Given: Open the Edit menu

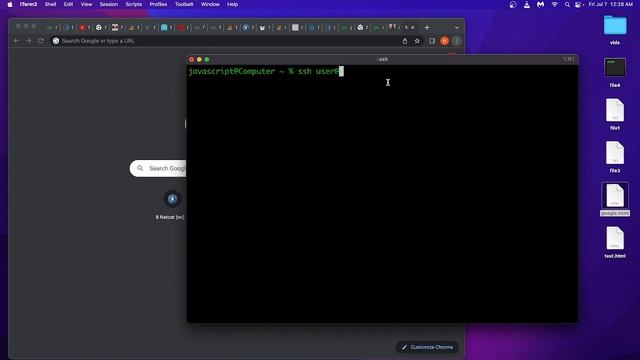Looking at the screenshot, I should (68, 4).
